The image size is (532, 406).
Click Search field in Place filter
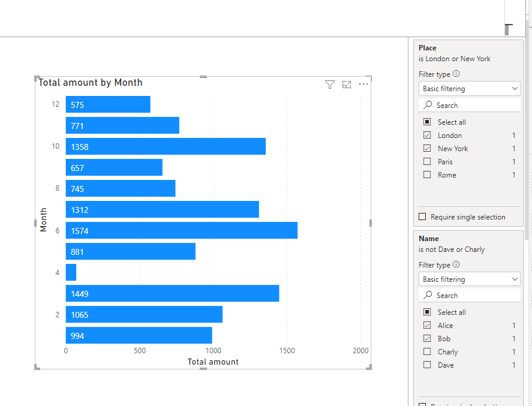[469, 105]
